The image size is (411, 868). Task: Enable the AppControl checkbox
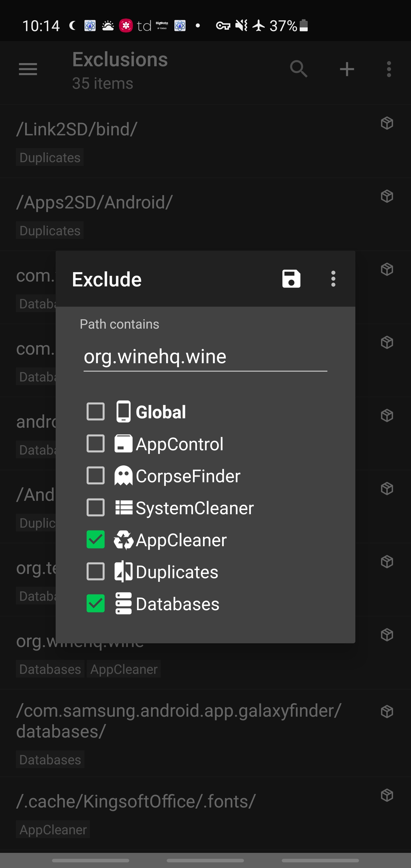pyautogui.click(x=96, y=443)
